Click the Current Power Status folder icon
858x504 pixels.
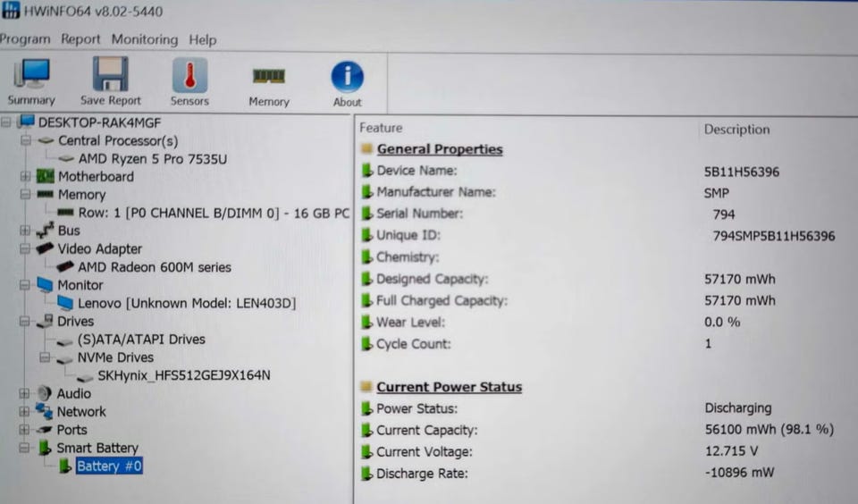366,386
